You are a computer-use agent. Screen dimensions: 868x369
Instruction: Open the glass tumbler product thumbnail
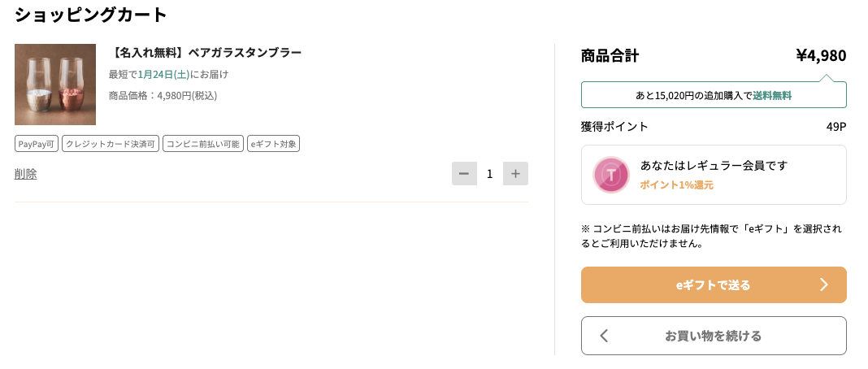pos(55,85)
